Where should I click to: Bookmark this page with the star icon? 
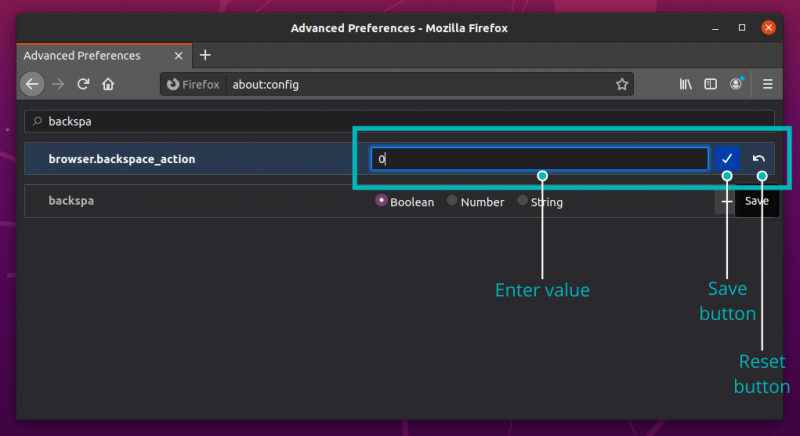pyautogui.click(x=621, y=85)
